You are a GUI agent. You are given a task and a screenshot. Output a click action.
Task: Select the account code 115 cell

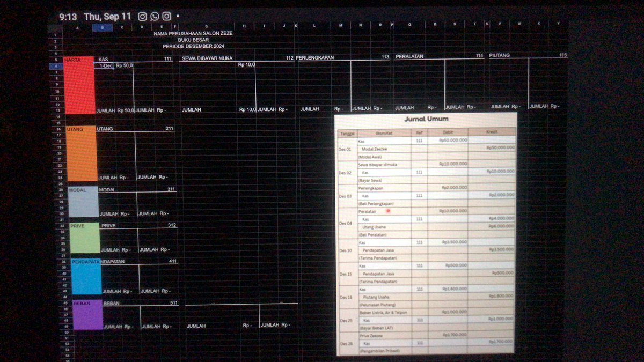(562, 55)
